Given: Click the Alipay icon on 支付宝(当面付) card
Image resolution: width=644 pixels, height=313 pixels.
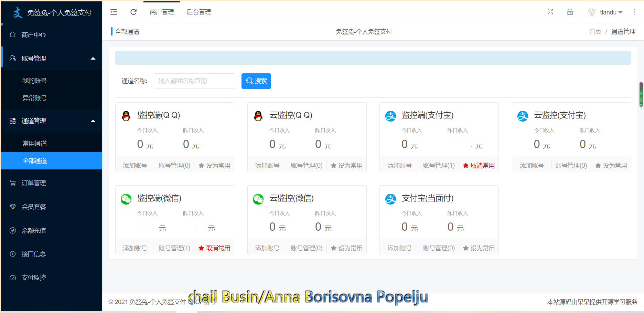Looking at the screenshot, I should click(390, 199).
